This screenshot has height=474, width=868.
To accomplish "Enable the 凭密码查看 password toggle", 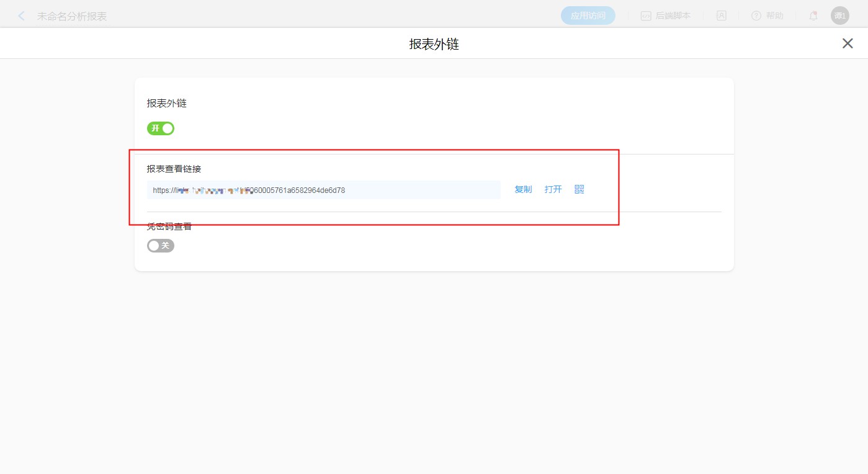I will (161, 246).
